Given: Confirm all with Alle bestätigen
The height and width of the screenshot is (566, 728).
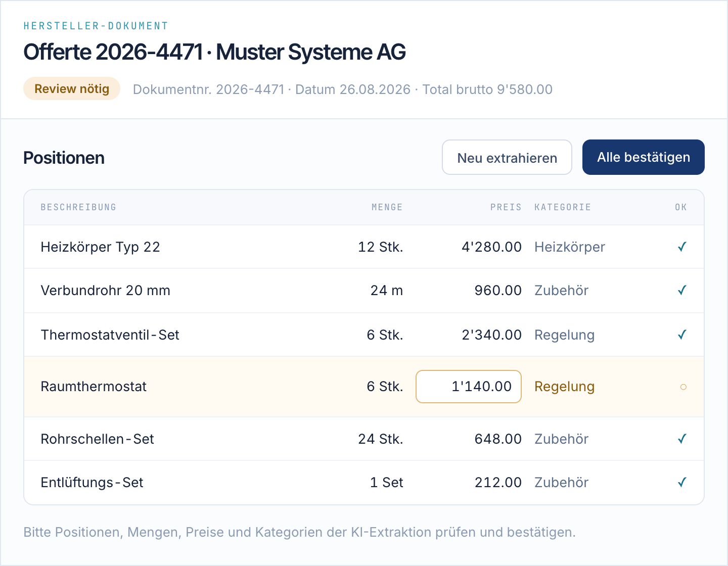Looking at the screenshot, I should pos(644,157).
